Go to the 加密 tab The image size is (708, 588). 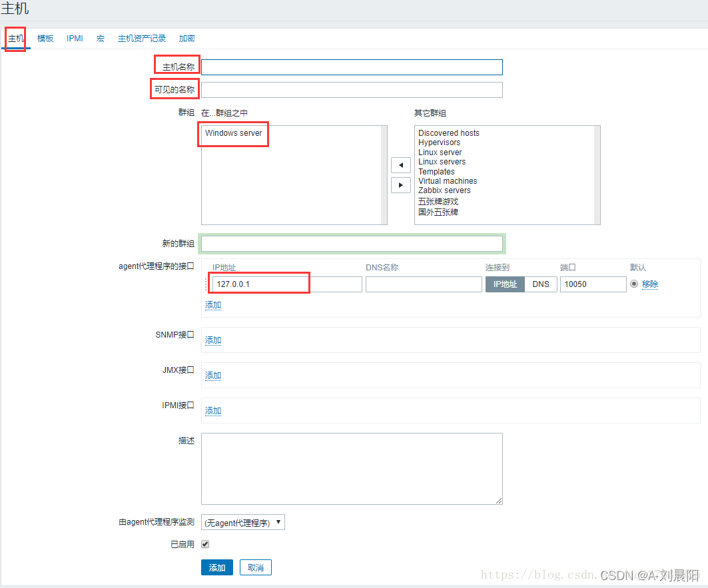[x=187, y=39]
